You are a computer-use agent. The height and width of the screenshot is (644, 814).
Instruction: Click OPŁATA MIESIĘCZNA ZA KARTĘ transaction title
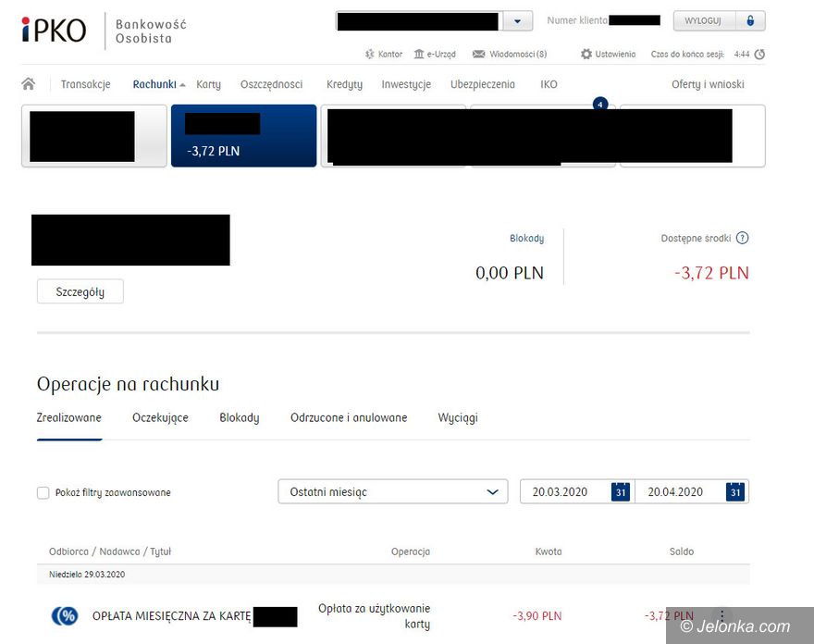172,616
